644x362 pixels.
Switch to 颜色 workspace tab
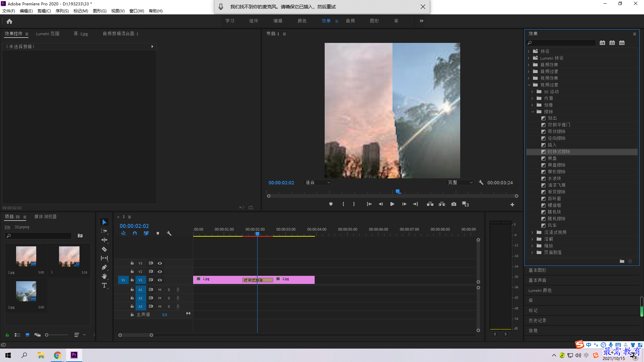click(x=302, y=21)
